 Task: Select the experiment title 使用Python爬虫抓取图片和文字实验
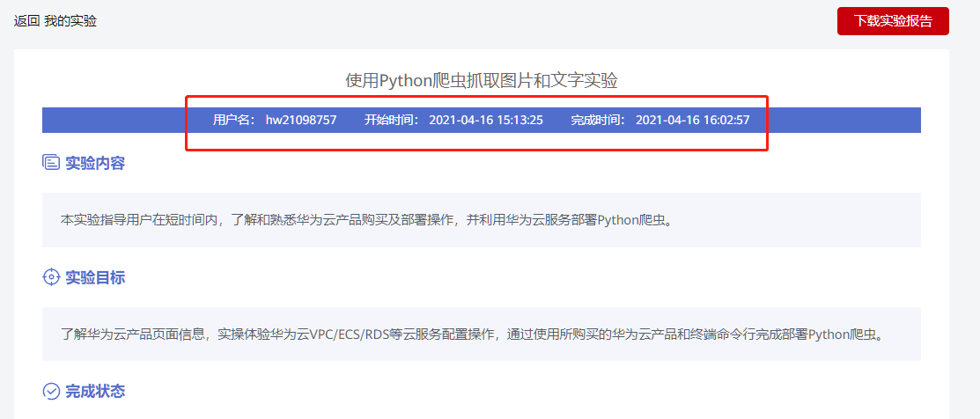(482, 81)
